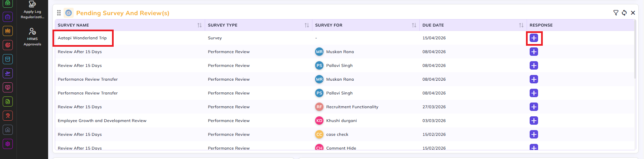
Task: Sort table by Survey For column
Action: tap(414, 25)
